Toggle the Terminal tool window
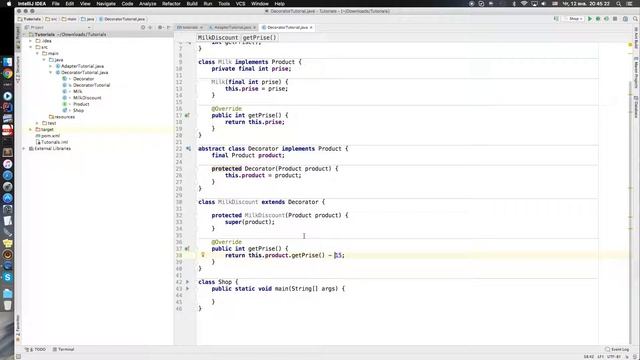640x360 pixels. click(63, 349)
